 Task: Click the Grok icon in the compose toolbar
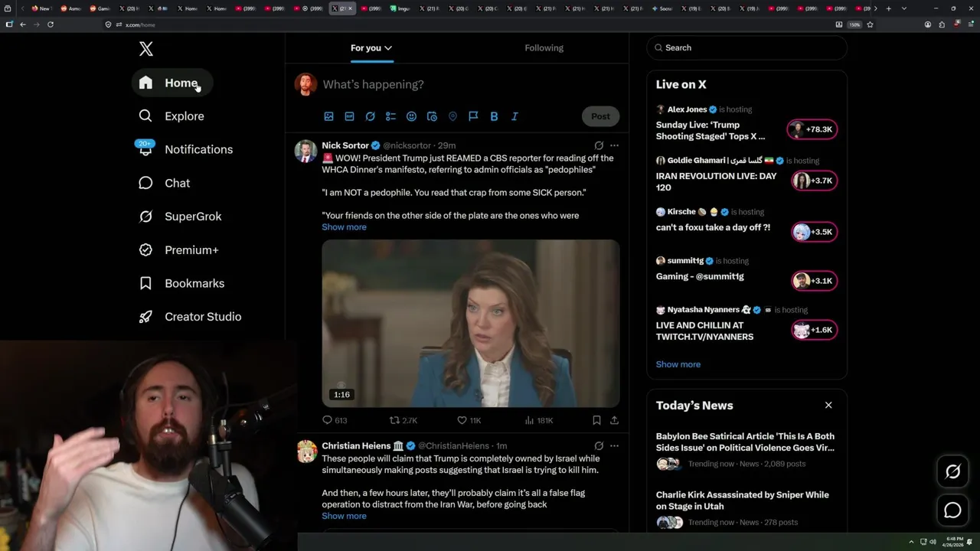pos(370,116)
